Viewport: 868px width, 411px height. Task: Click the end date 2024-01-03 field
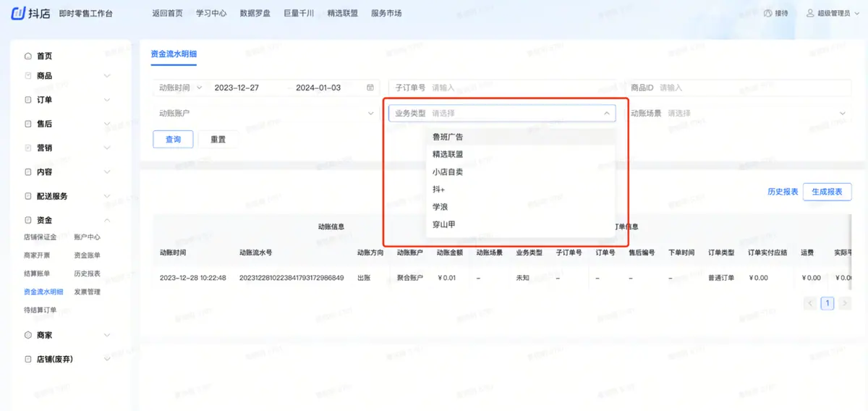(x=318, y=88)
